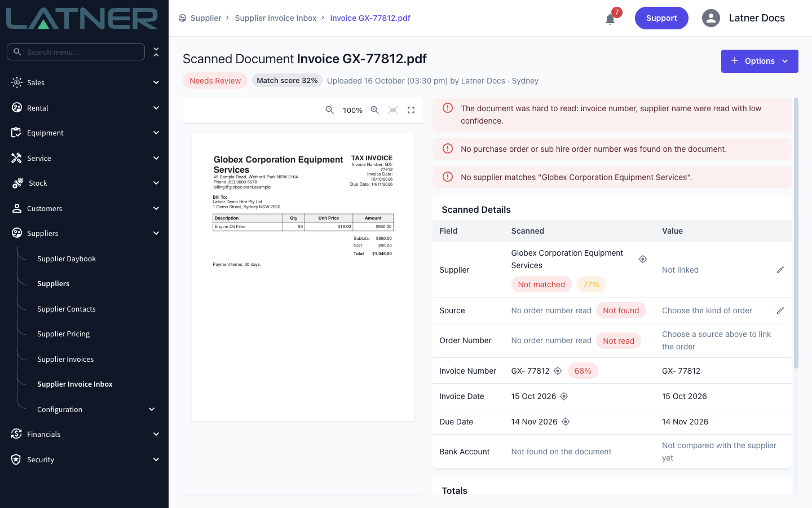Open Supplier Pricing
Screen dimensions: 812x508
64,334
